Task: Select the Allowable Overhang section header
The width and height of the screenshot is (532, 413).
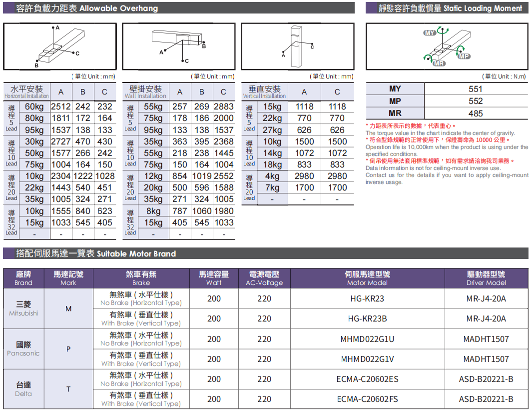Action: (87, 8)
